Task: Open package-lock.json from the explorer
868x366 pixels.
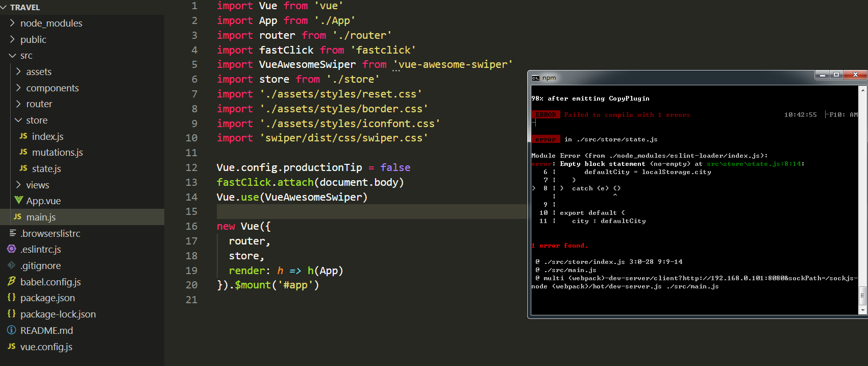Action: pos(58,314)
